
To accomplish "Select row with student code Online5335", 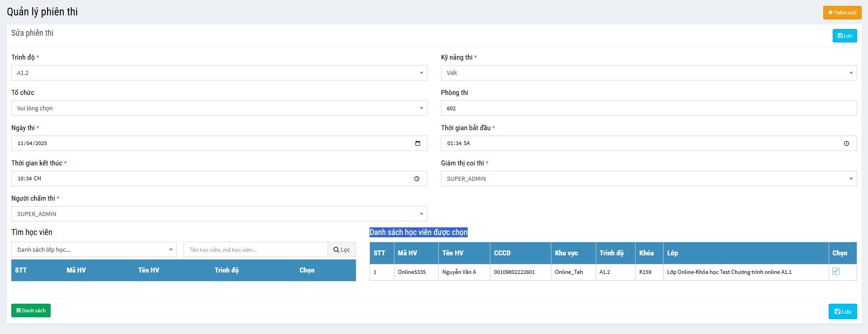I will point(412,272).
